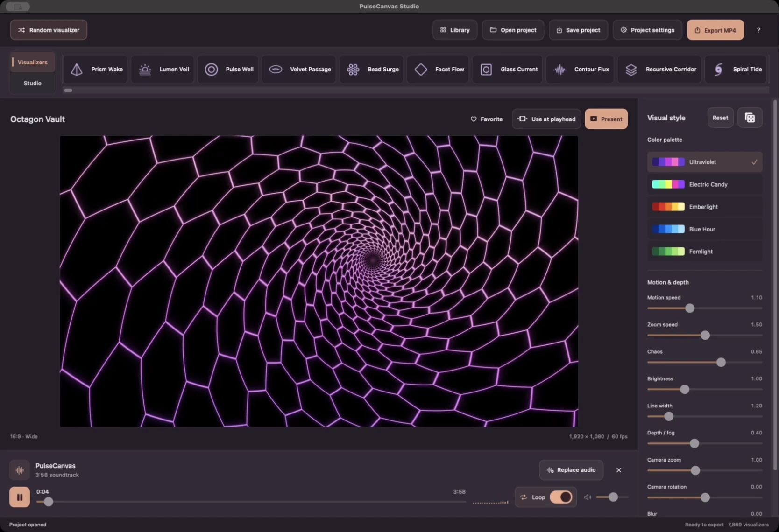Image resolution: width=779 pixels, height=532 pixels.
Task: Pick the Velvet Passage visualizer
Action: pyautogui.click(x=299, y=69)
